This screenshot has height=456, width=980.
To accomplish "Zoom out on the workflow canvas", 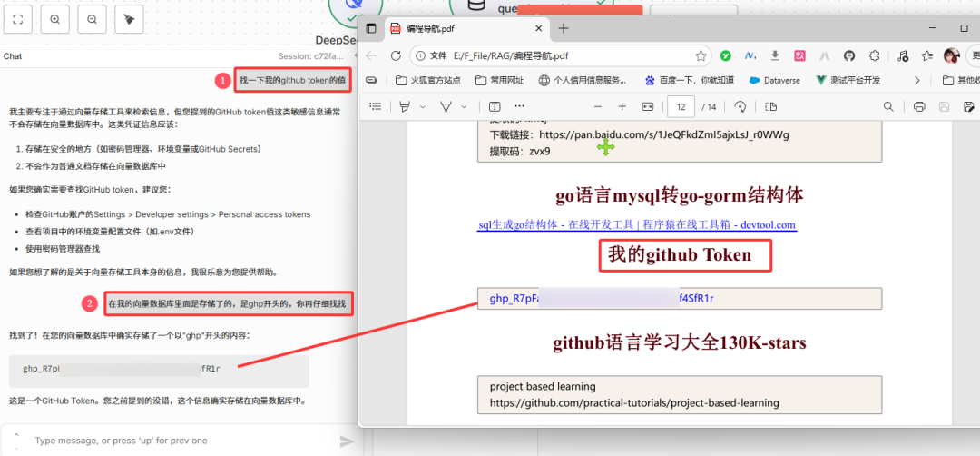I will [x=92, y=19].
